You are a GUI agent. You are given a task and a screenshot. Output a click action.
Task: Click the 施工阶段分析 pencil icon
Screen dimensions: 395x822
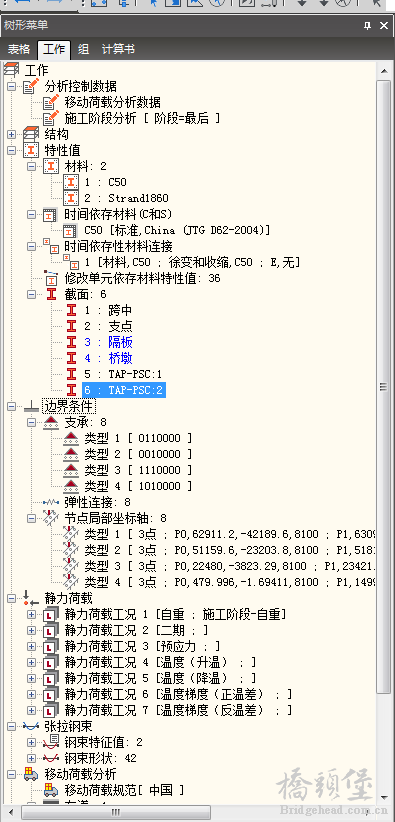coord(51,117)
